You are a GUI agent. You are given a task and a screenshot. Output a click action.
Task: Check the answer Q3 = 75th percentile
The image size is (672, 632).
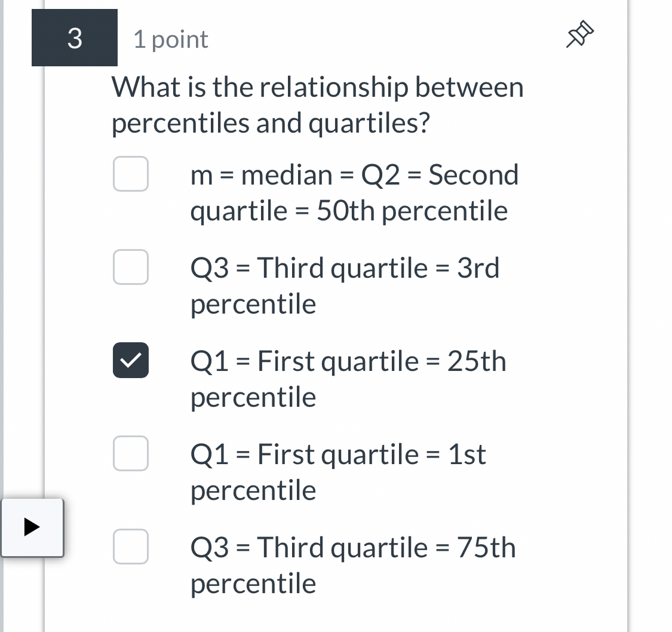coord(131,547)
